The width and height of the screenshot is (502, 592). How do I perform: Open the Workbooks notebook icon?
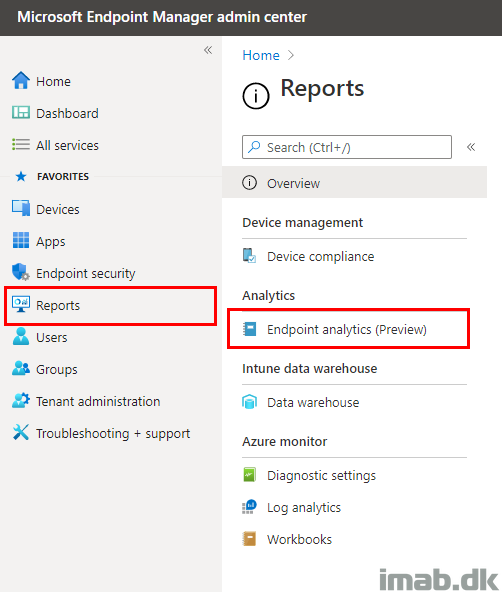coord(249,539)
